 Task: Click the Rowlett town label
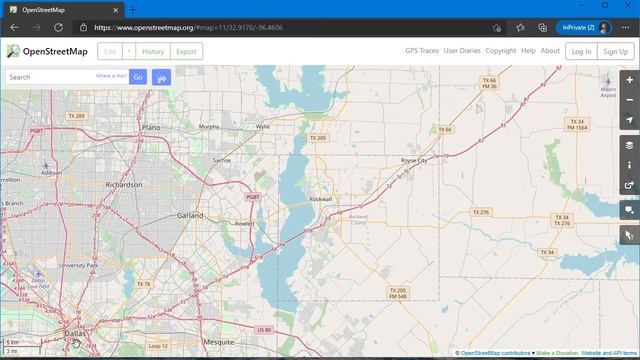[244, 224]
